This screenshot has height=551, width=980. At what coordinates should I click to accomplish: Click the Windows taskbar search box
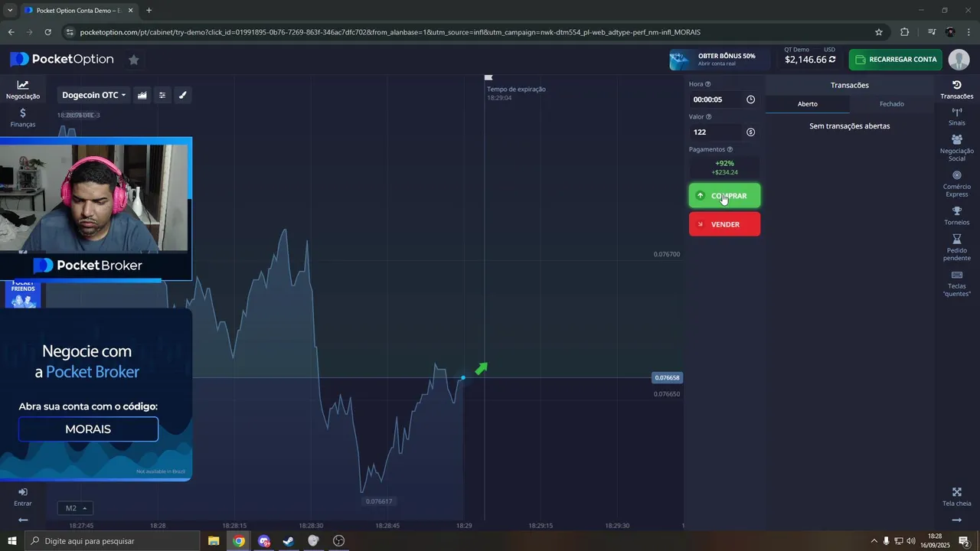click(x=113, y=541)
